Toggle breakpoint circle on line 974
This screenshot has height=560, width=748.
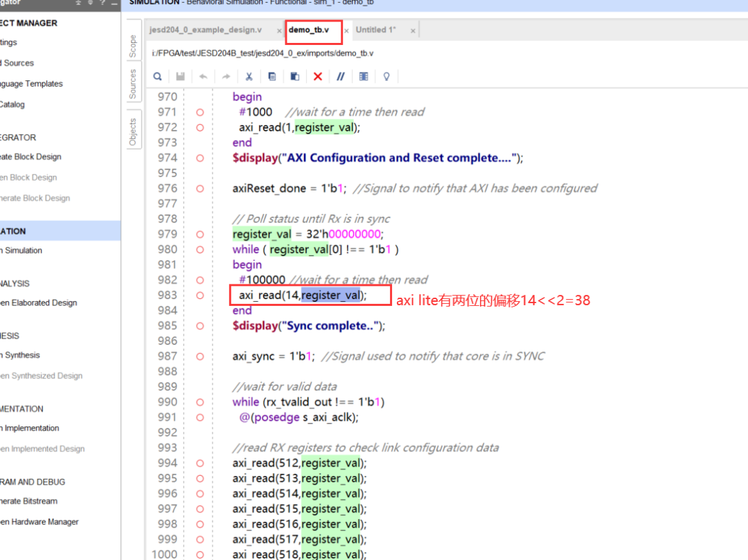point(200,159)
